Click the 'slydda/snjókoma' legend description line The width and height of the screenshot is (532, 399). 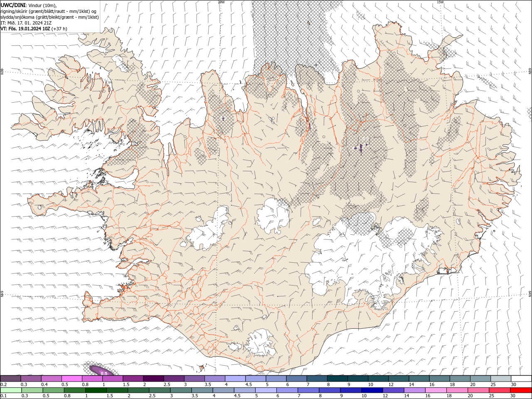click(50, 17)
